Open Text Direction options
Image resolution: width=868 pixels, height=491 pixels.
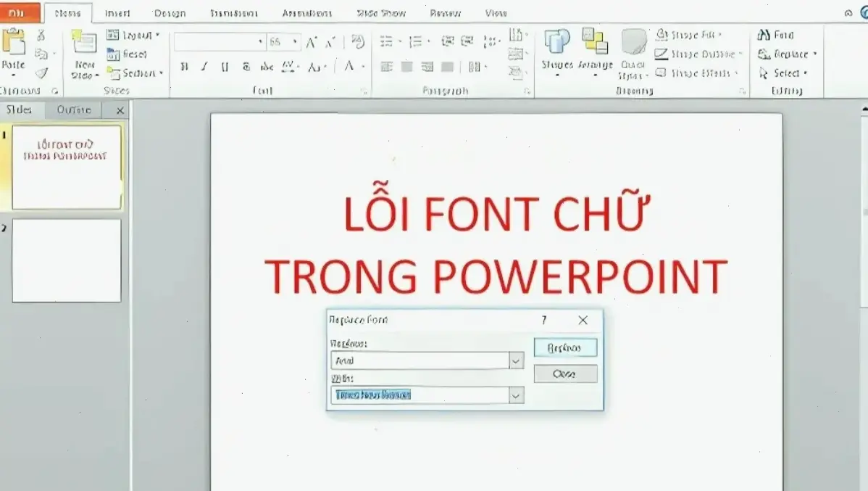click(517, 36)
